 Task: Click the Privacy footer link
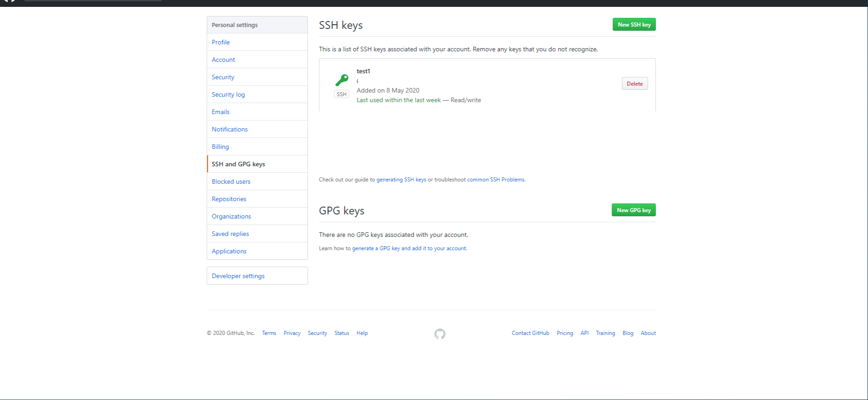tap(292, 333)
